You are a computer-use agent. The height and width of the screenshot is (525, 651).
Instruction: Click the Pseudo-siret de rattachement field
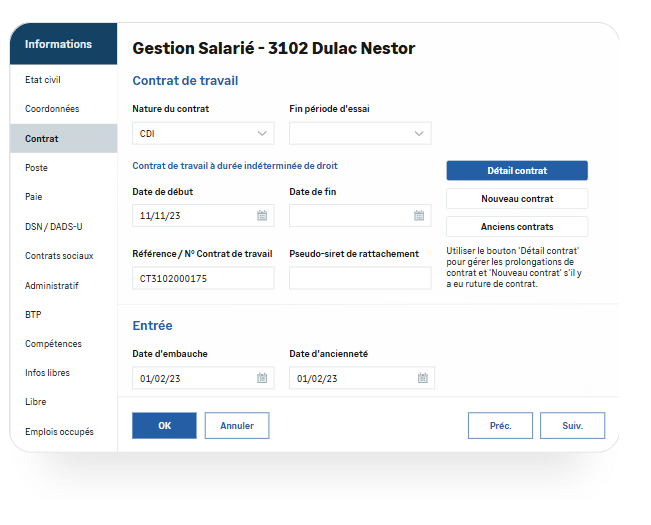click(x=360, y=278)
